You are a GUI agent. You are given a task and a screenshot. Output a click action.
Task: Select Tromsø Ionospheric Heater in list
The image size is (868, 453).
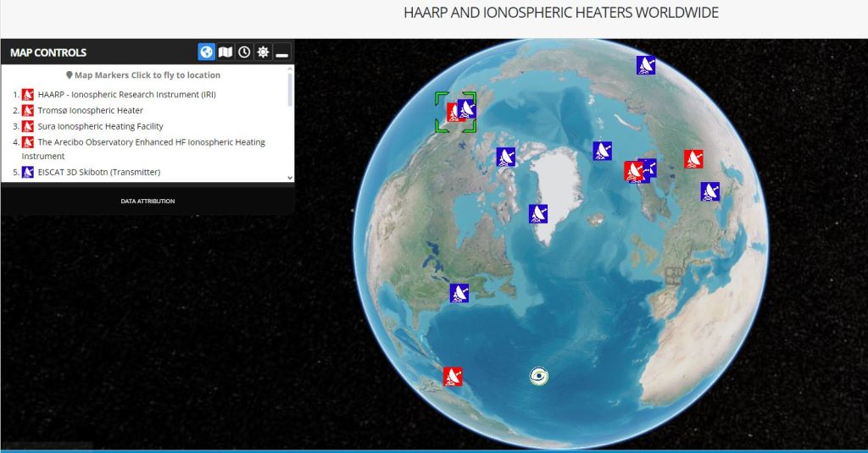[90, 111]
